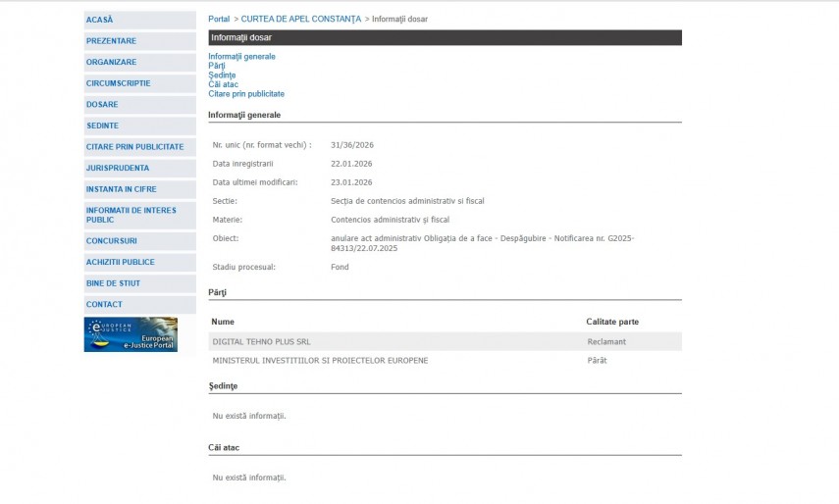839x504 pixels.
Task: Select ORGANIZARE in the left menu
Action: pyautogui.click(x=111, y=62)
